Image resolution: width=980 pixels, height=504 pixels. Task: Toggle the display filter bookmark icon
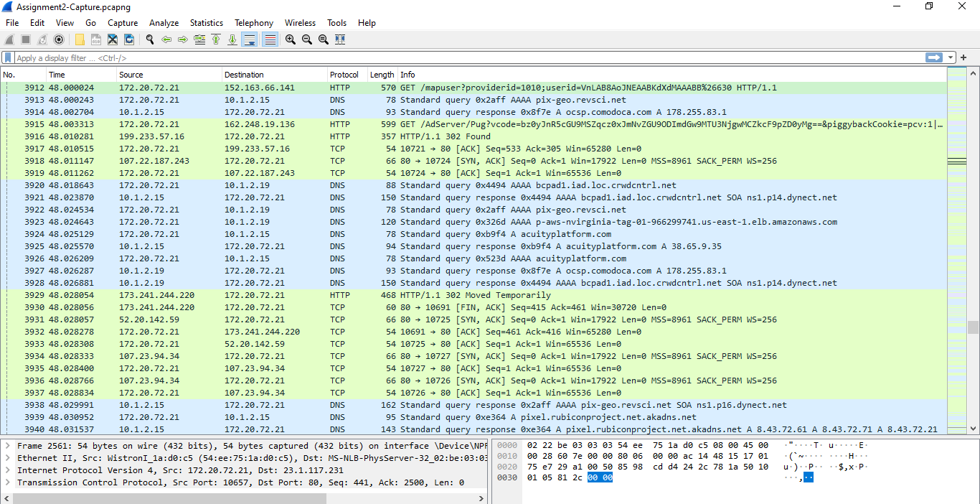[7, 57]
